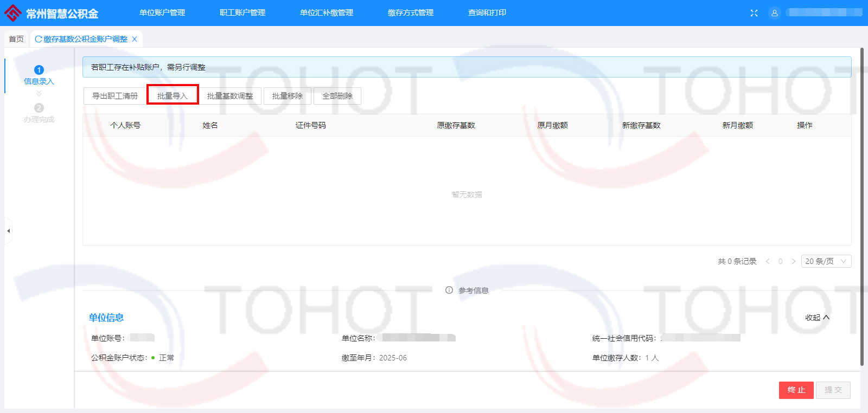
Task: Click the 批量导入 button
Action: pyautogui.click(x=173, y=96)
